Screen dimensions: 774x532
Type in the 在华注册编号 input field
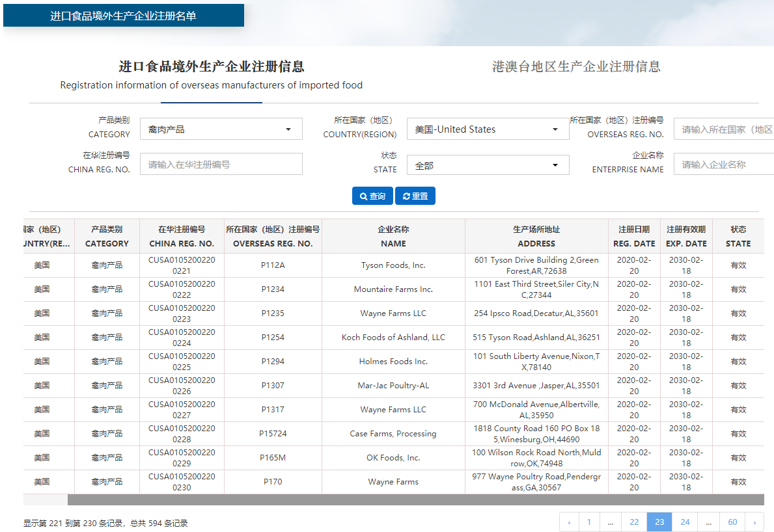tap(221, 165)
